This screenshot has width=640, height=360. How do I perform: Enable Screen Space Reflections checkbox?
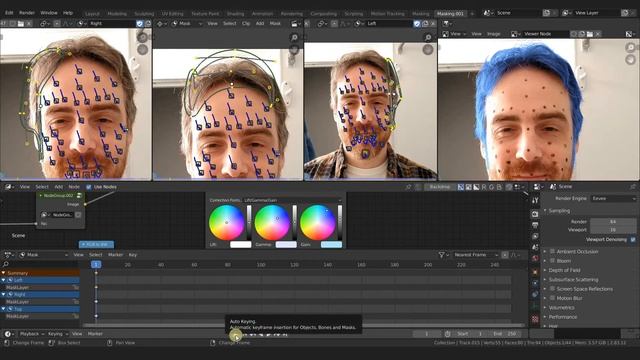pyautogui.click(x=552, y=289)
